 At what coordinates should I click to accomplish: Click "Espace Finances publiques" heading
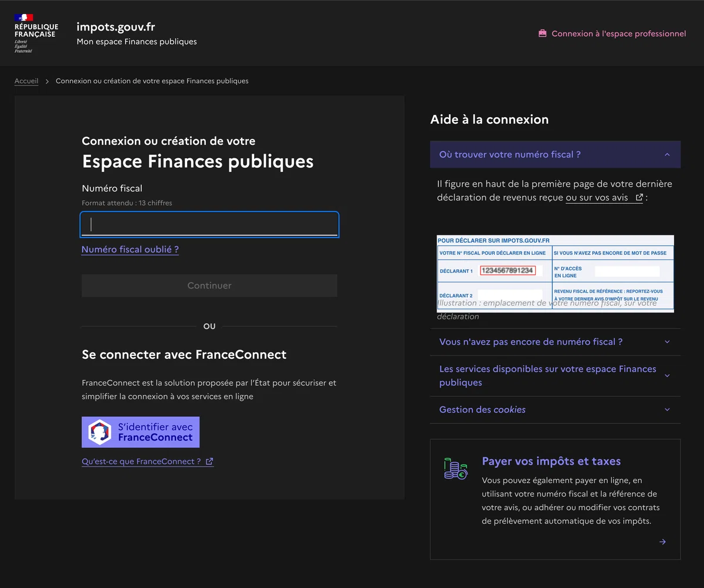click(x=198, y=161)
